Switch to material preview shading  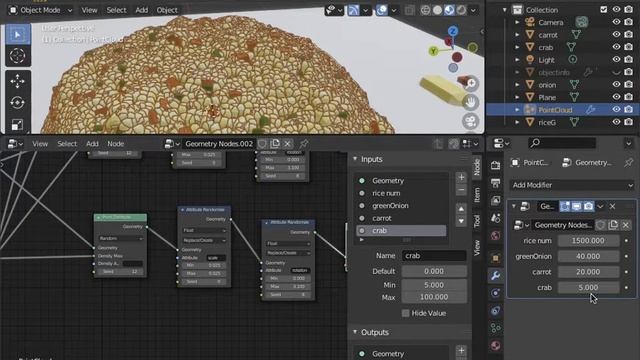click(449, 10)
